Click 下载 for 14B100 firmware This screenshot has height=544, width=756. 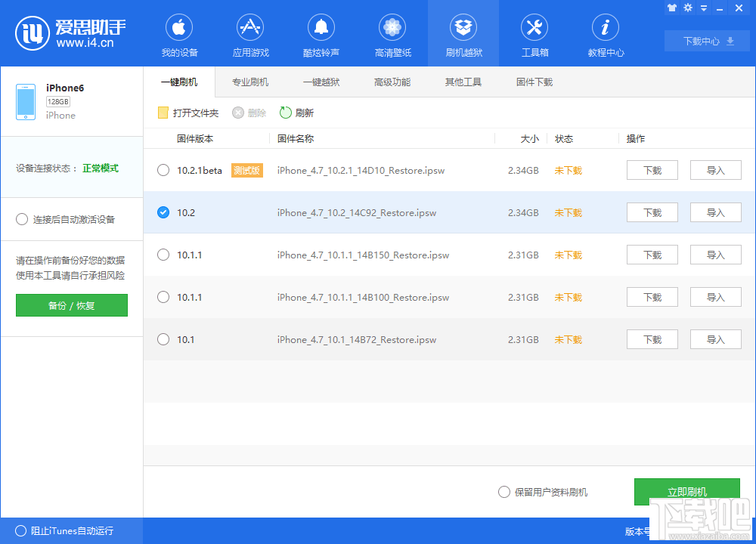pyautogui.click(x=652, y=297)
